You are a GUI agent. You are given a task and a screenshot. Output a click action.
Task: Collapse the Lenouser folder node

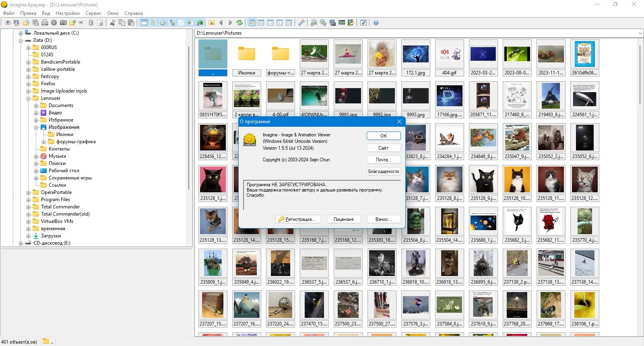coord(29,99)
